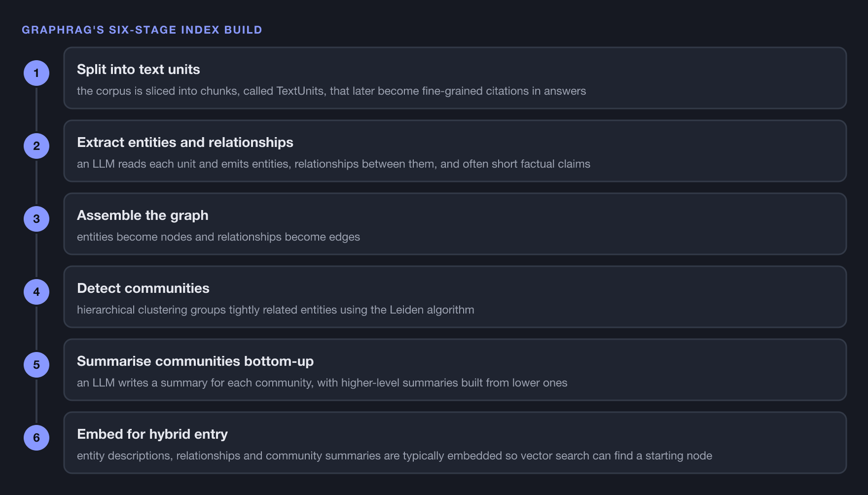Click the Leiden algorithm description line

(276, 310)
